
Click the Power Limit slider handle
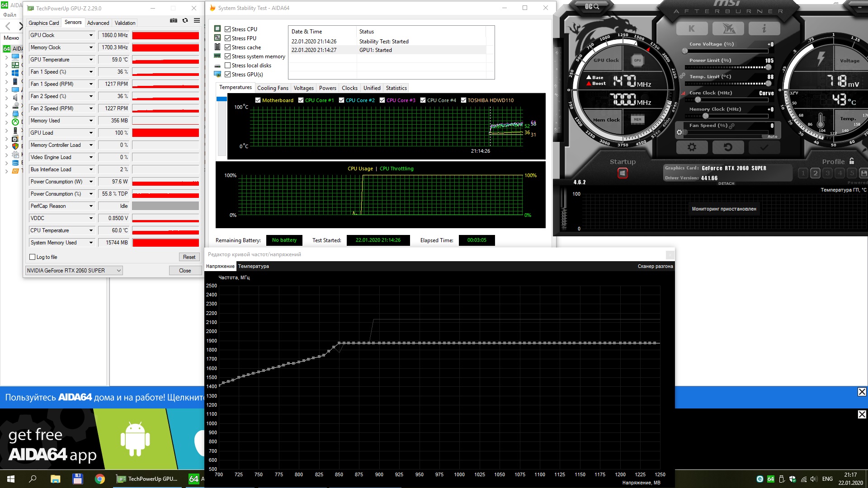(768, 67)
